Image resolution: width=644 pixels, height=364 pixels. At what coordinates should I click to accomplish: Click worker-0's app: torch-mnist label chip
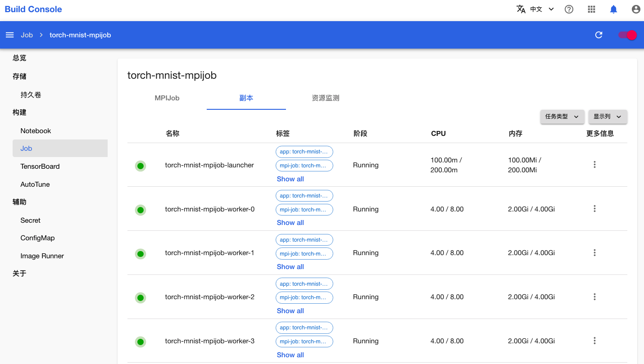(304, 196)
